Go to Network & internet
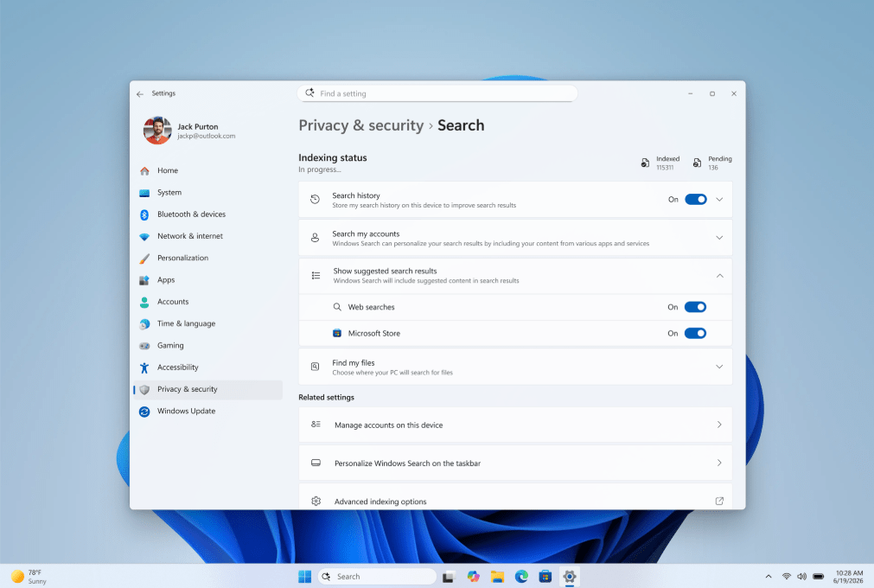 point(207,236)
